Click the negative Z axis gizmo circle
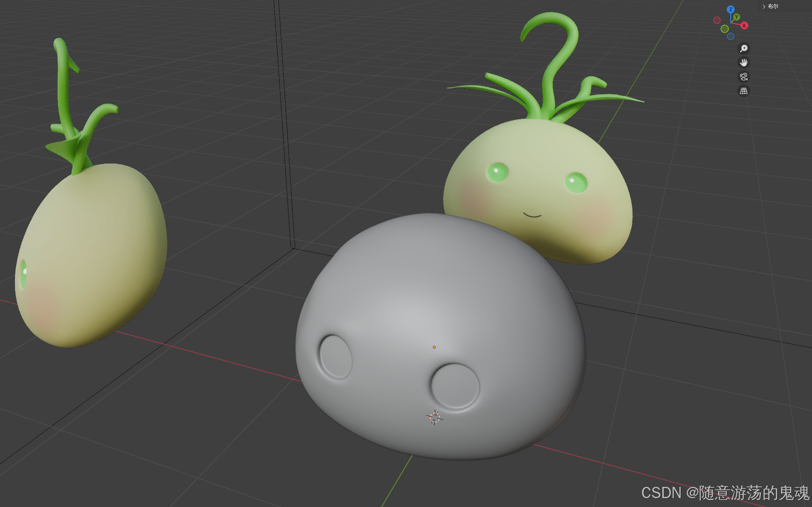812x507 pixels. coord(731,36)
